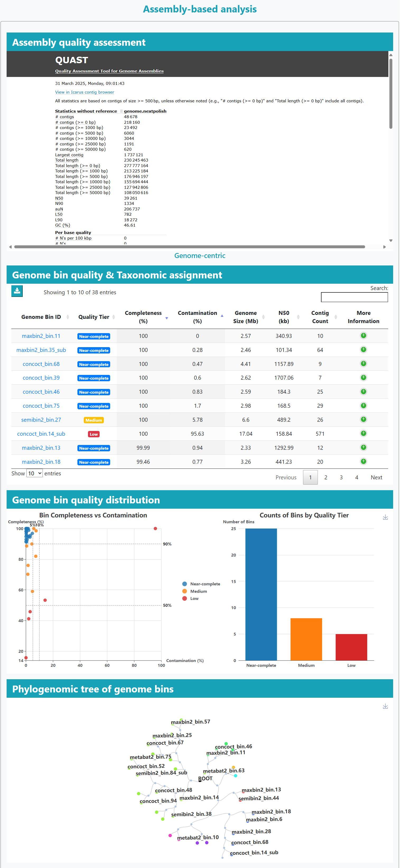This screenshot has height=868, width=400.
Task: Expand more information for maxbin2_bin.11 row
Action: coord(363,336)
